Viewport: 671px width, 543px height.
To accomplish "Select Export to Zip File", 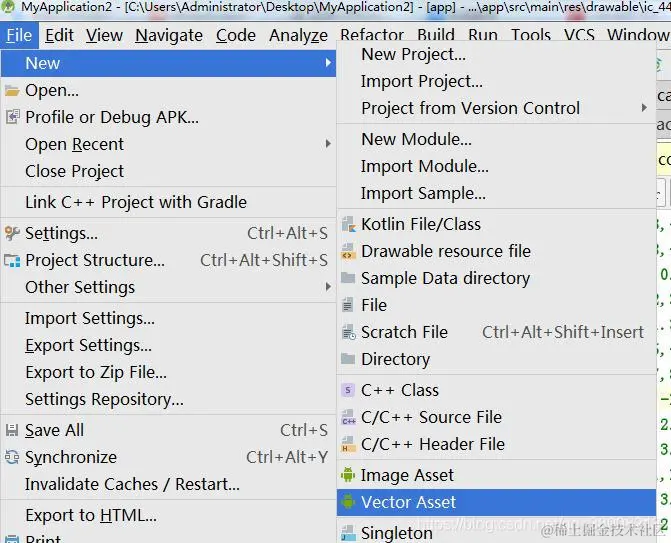I will coord(96,372).
